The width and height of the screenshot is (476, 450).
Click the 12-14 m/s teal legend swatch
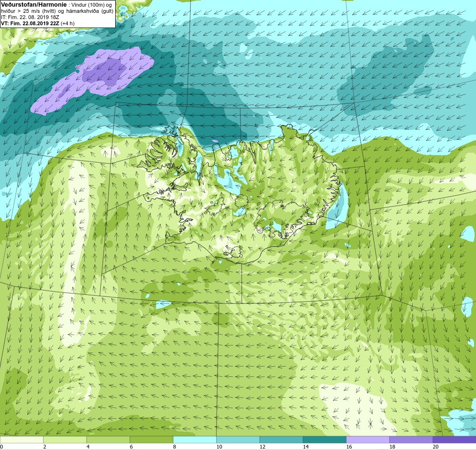click(x=281, y=440)
